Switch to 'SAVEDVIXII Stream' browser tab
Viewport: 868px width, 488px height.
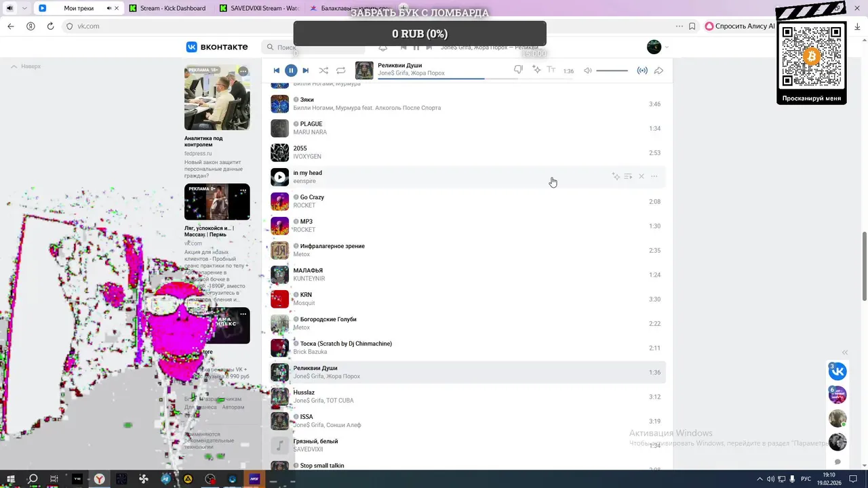click(x=259, y=8)
